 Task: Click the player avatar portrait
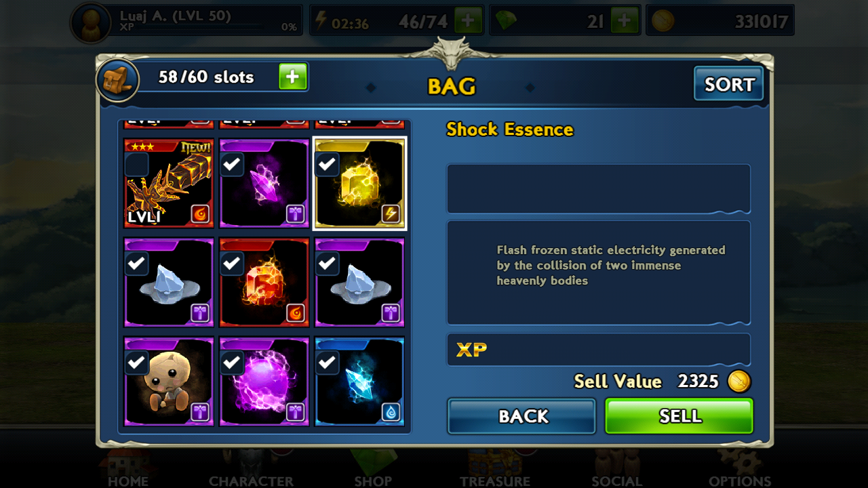tap(91, 23)
